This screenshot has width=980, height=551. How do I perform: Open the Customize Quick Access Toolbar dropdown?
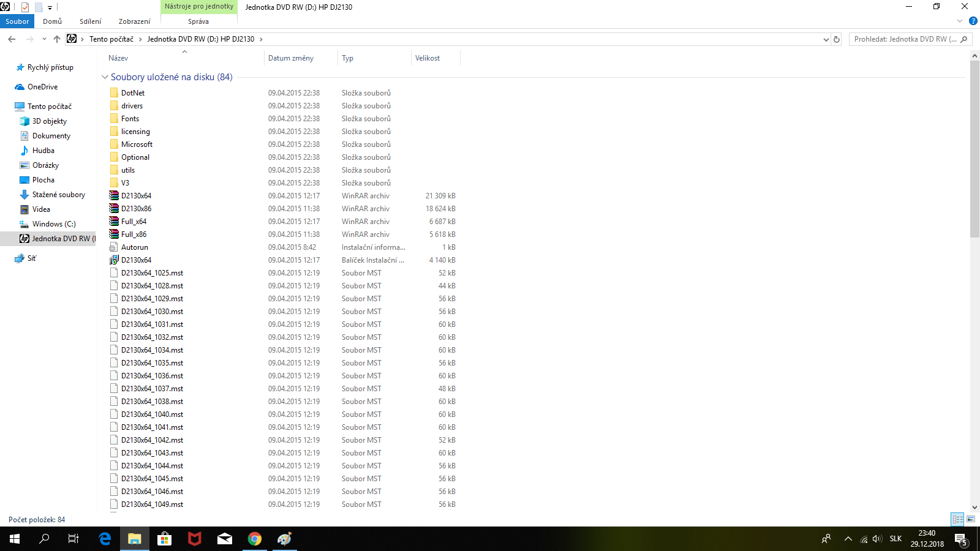[x=50, y=7]
